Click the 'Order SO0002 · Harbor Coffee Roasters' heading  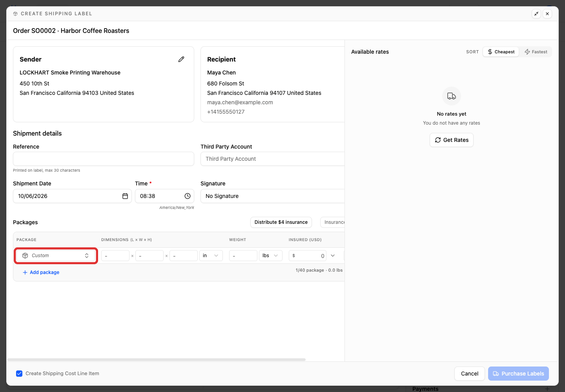coord(71,31)
